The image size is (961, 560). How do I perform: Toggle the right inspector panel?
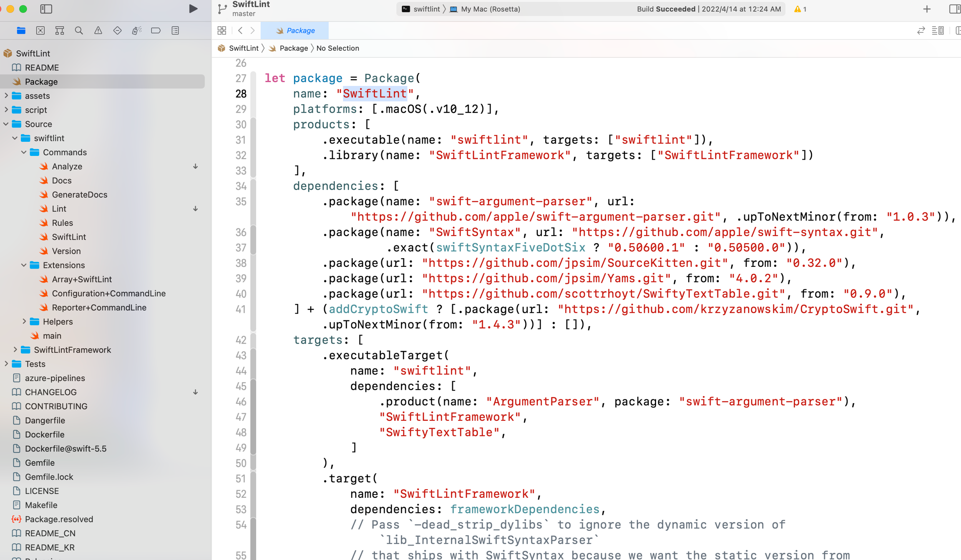[x=954, y=9]
